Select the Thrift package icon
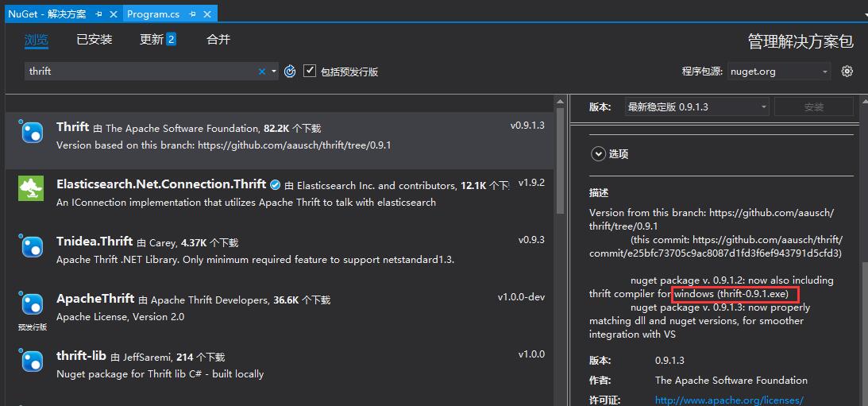This screenshot has height=406, width=868. (x=32, y=133)
